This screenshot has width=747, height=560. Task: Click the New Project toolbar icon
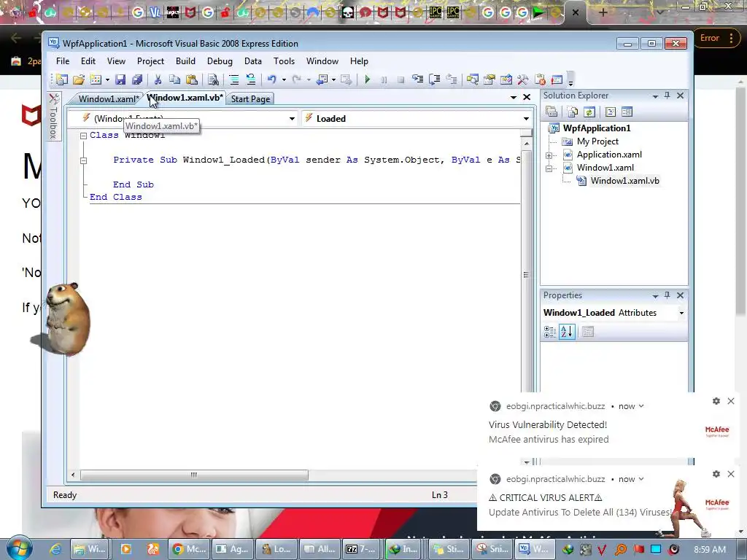62,79
